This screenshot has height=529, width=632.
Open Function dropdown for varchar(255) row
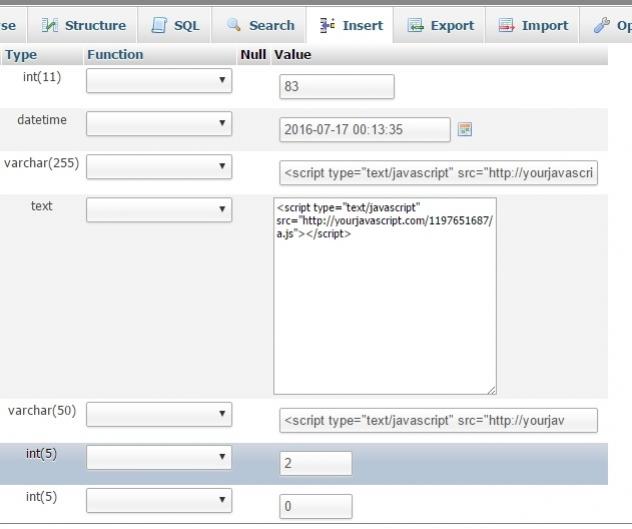[159, 166]
